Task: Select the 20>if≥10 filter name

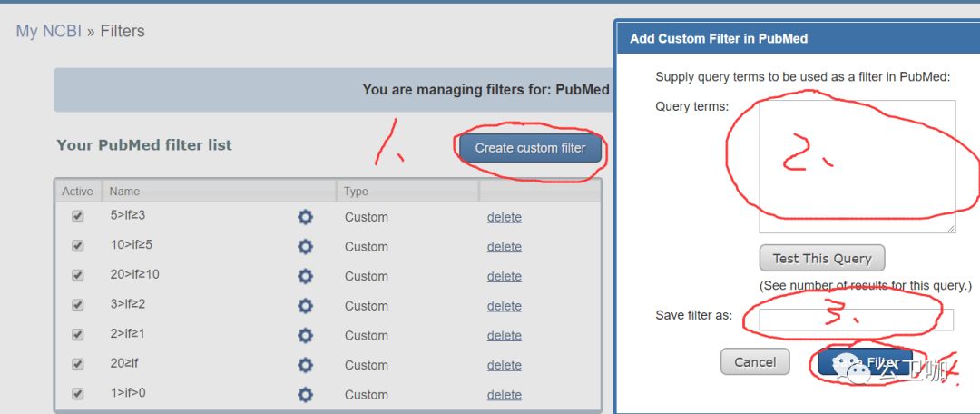Action: pyautogui.click(x=134, y=274)
